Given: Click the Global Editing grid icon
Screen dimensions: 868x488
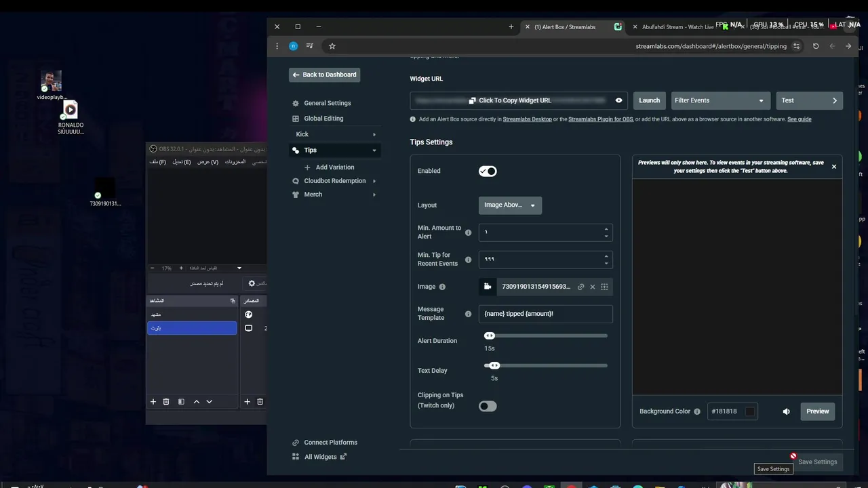Looking at the screenshot, I should point(296,119).
